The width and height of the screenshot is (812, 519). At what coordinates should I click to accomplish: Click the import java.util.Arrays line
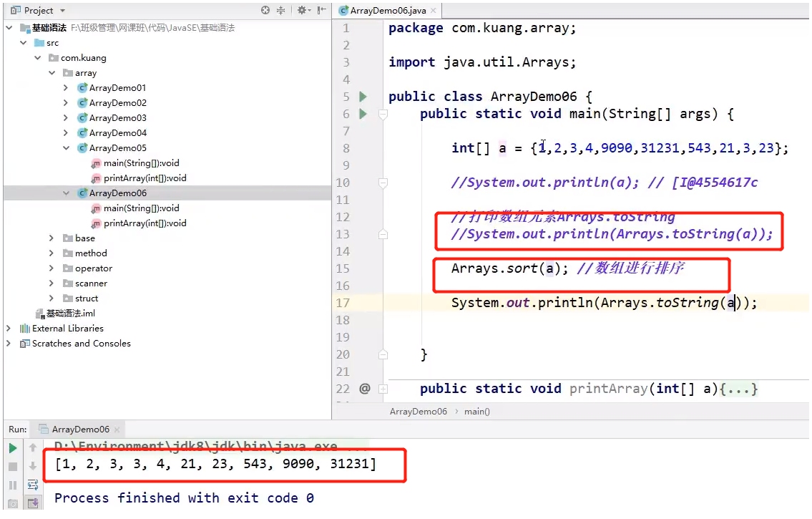(x=482, y=62)
